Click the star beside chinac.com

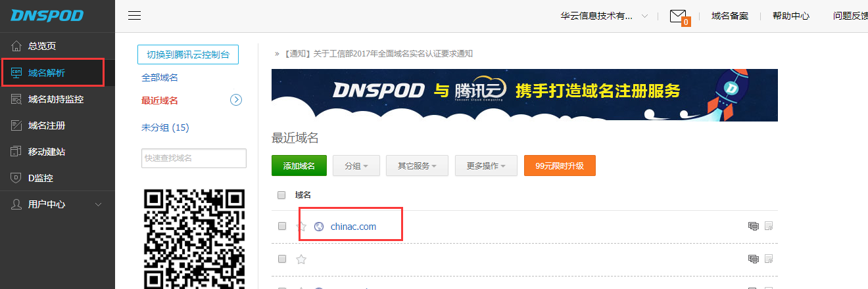pos(301,227)
